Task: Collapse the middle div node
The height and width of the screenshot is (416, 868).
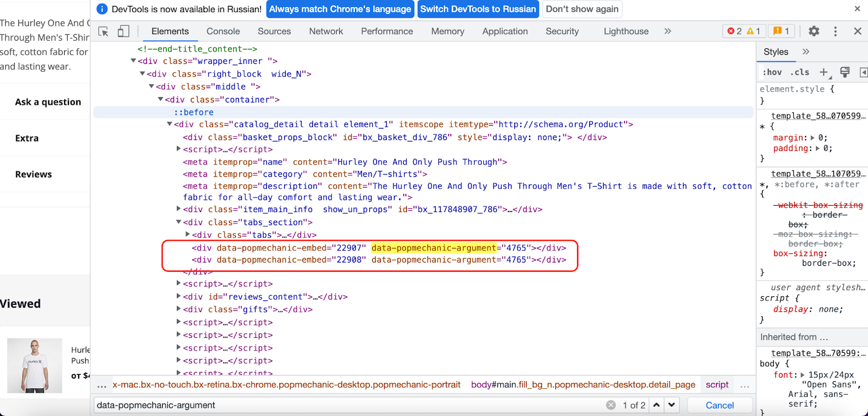Action: pyautogui.click(x=152, y=86)
